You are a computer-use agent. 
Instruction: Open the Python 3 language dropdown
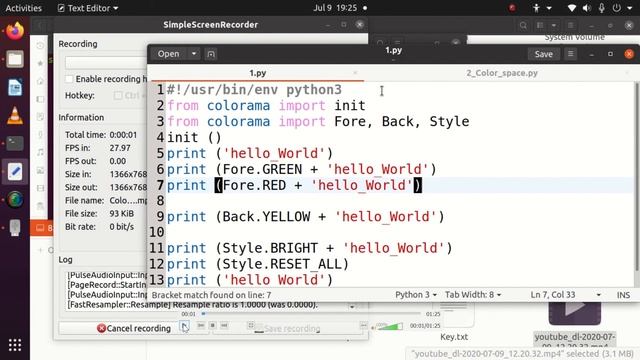pos(416,295)
